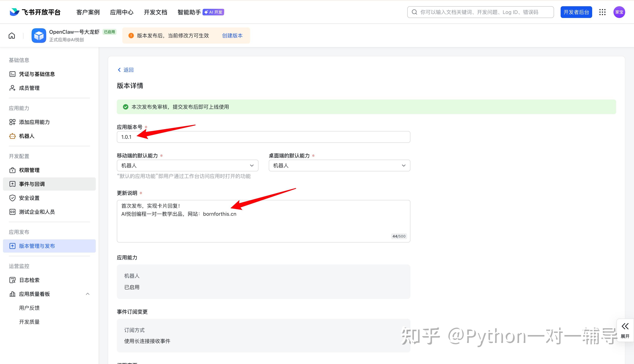This screenshot has height=364, width=634.
Task: Open the apps grid icon
Action: pyautogui.click(x=602, y=12)
